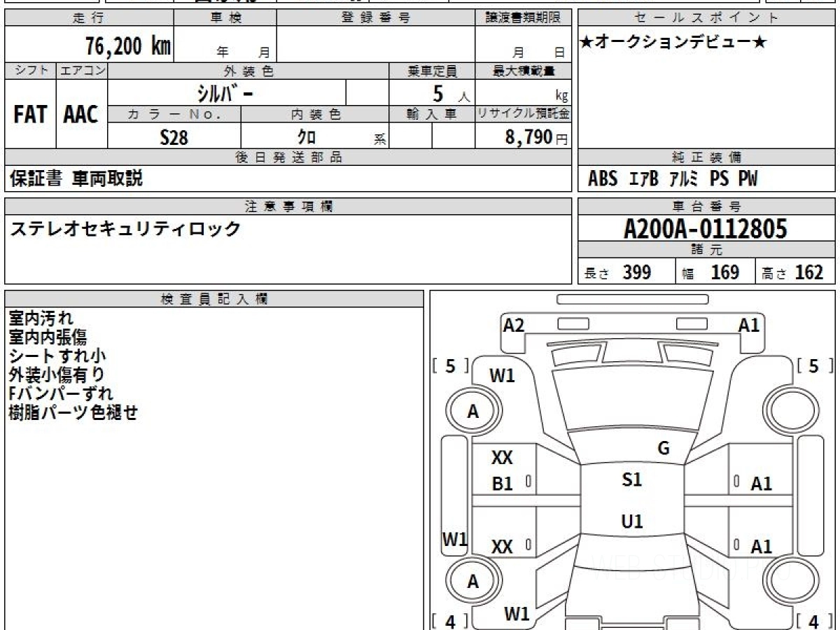Viewport: 840px width, 630px height.
Task: Click the エアコン header cell
Action: click(x=82, y=71)
